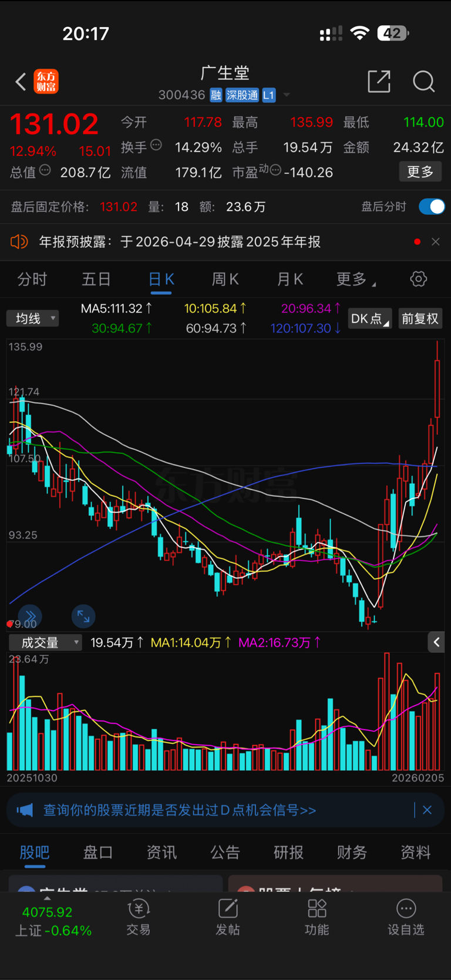Switch to 五日 chart tab
Screen dimensions: 451x980
tap(96, 279)
